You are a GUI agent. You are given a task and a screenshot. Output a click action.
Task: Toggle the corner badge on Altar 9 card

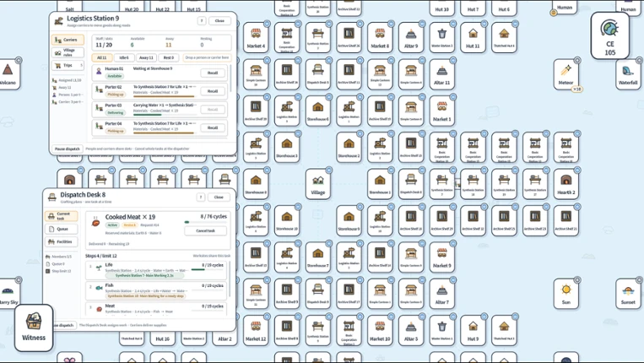[x=422, y=24]
